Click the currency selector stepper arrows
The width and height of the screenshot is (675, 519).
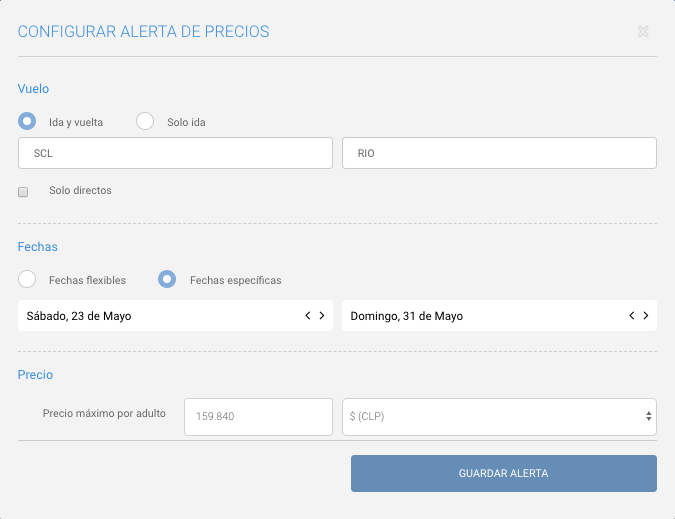pyautogui.click(x=648, y=416)
